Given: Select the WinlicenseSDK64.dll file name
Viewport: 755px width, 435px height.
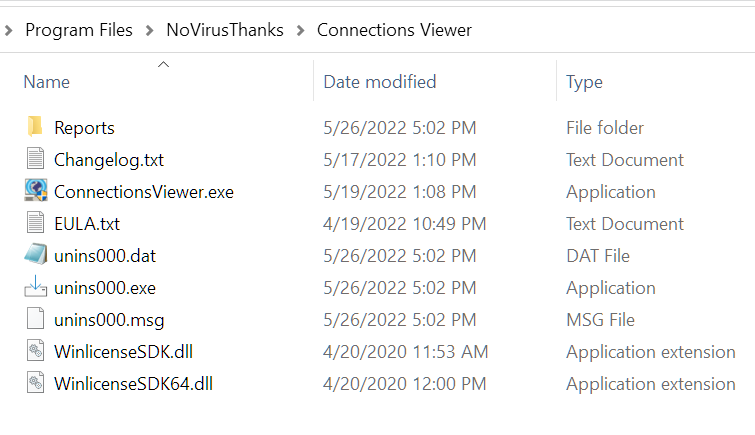Looking at the screenshot, I should [x=133, y=383].
